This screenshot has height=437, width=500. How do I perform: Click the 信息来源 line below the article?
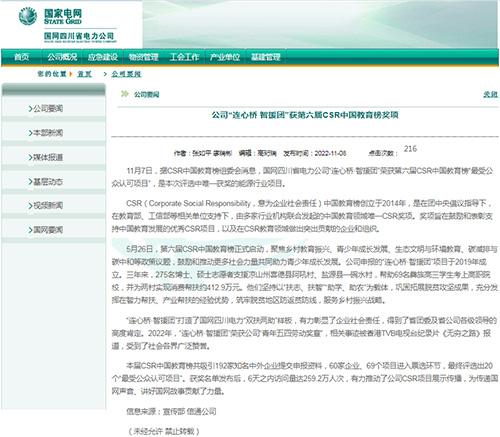coord(171,411)
